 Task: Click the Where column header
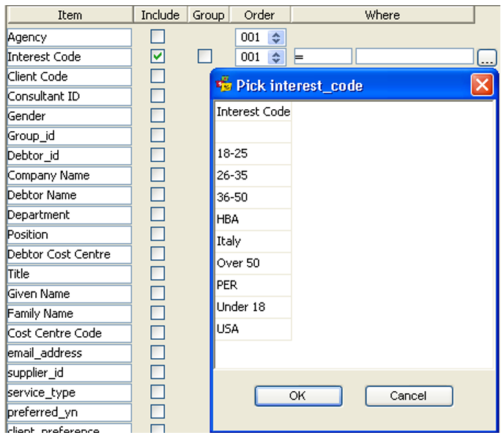click(x=382, y=15)
